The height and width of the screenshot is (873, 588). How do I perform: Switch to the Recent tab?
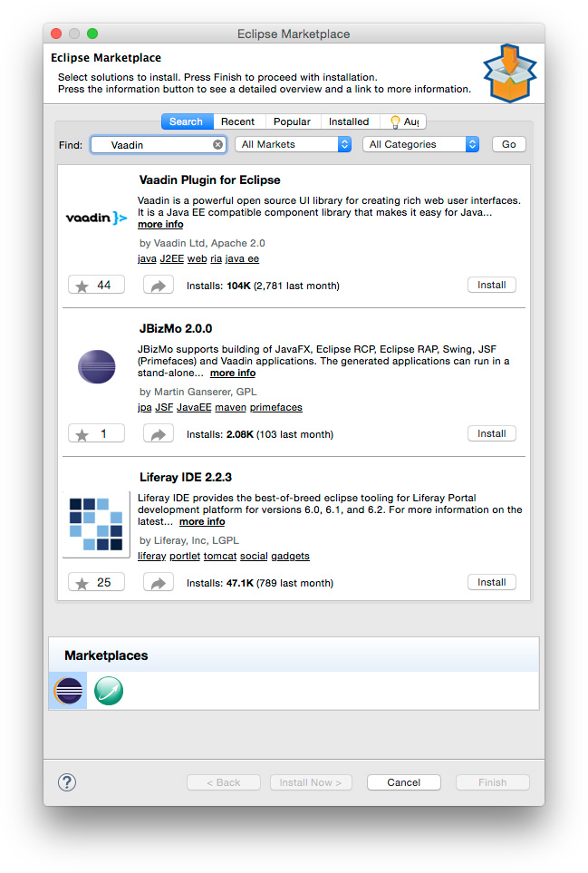point(237,121)
